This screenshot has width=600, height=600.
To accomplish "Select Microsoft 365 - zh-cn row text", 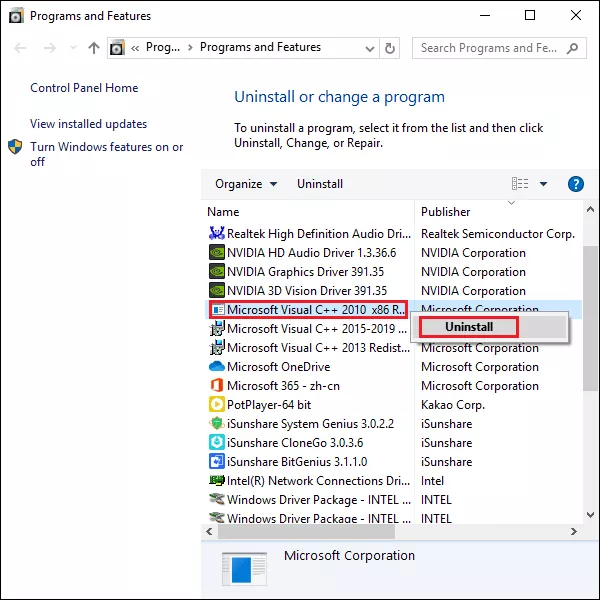I will coord(283,385).
